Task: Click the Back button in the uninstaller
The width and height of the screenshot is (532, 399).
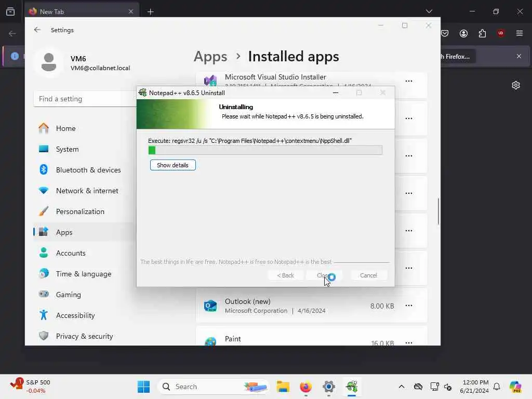Action: tap(285, 275)
